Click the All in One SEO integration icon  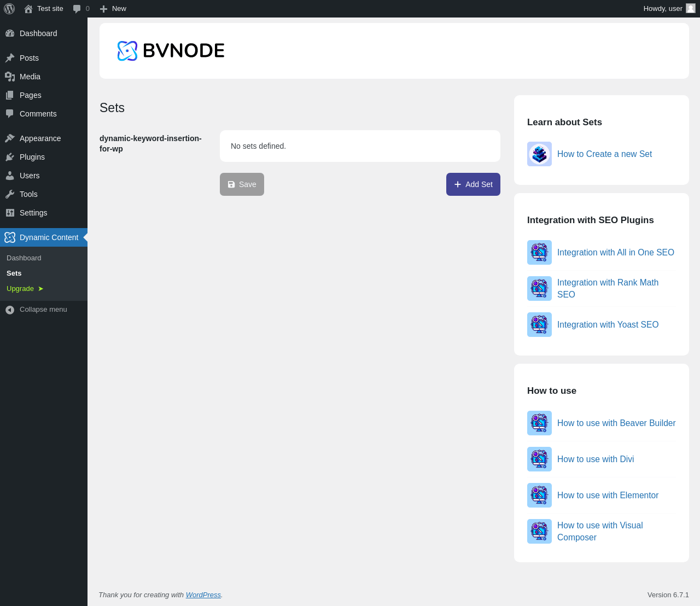click(539, 252)
